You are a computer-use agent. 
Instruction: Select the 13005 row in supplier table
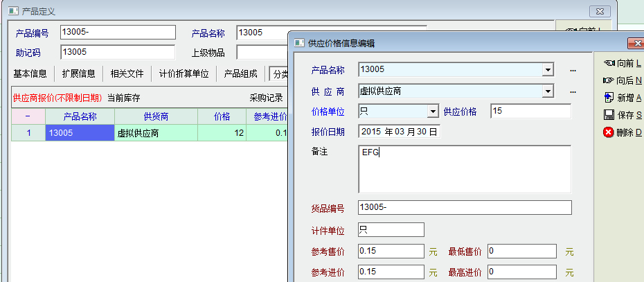80,132
